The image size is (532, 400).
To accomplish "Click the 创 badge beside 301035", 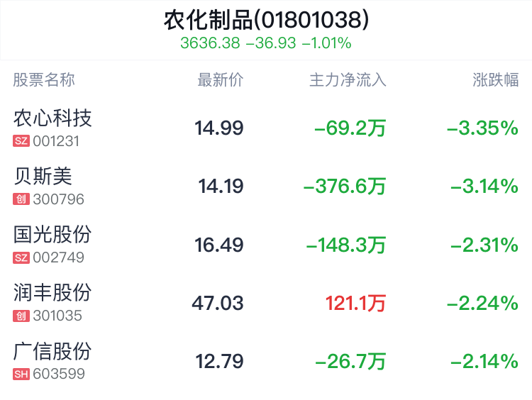I will [x=21, y=316].
